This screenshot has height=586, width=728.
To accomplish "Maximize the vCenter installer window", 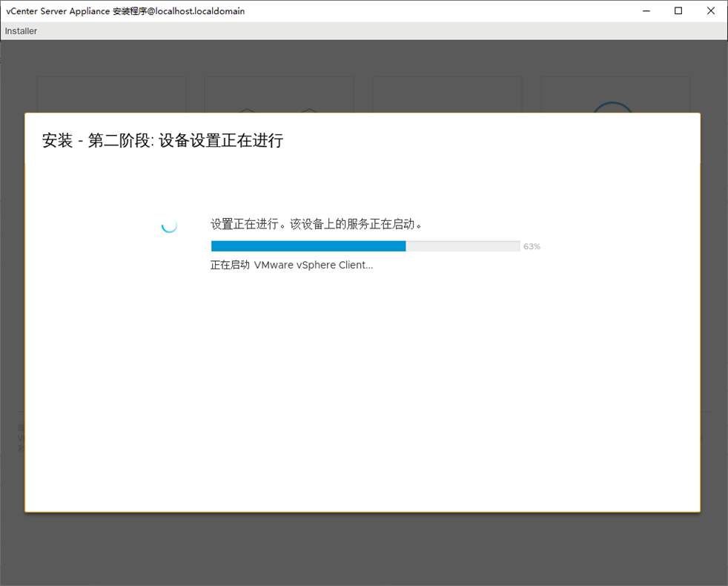I will pyautogui.click(x=678, y=11).
